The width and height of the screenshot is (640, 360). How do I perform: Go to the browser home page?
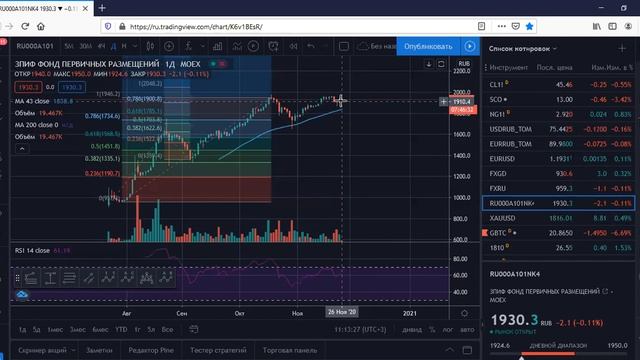(x=41, y=26)
